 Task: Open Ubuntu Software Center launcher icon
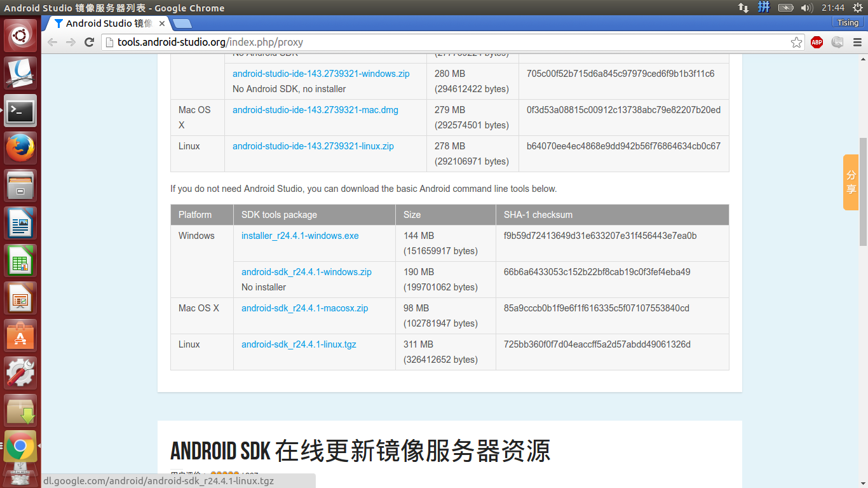coord(21,335)
